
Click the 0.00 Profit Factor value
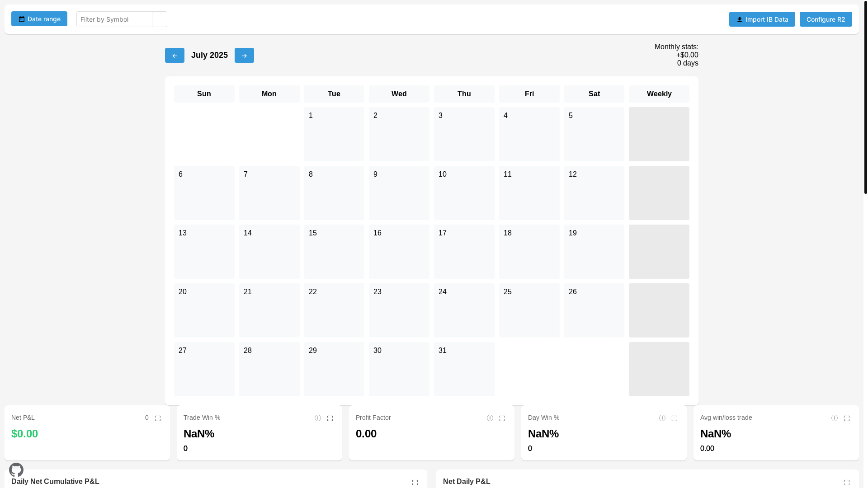366,434
